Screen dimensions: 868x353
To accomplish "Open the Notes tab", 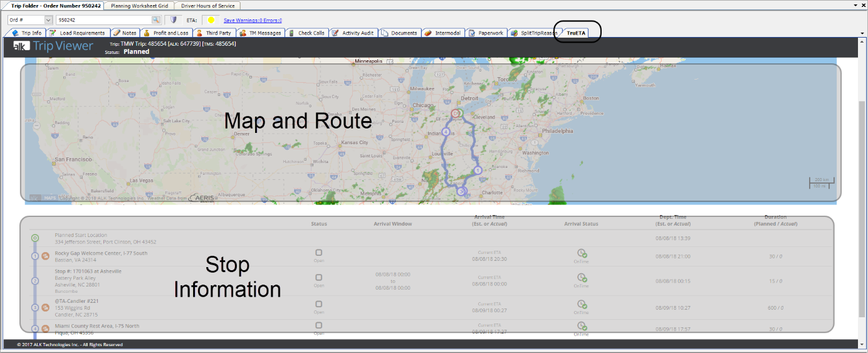I will point(125,33).
